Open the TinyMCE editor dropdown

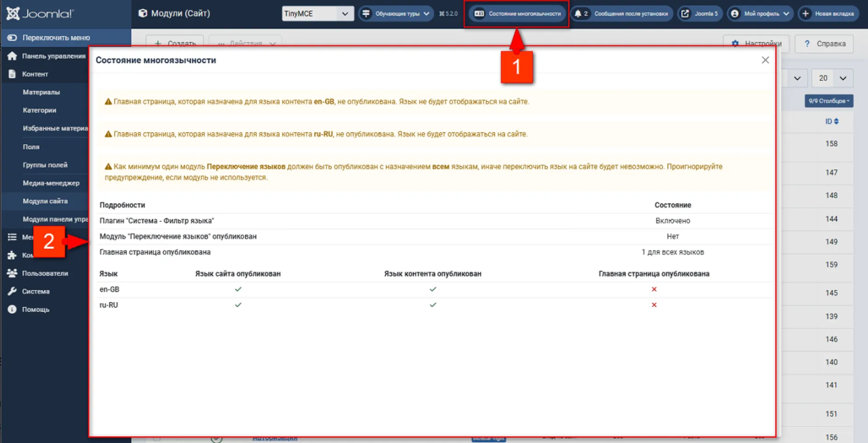[318, 14]
